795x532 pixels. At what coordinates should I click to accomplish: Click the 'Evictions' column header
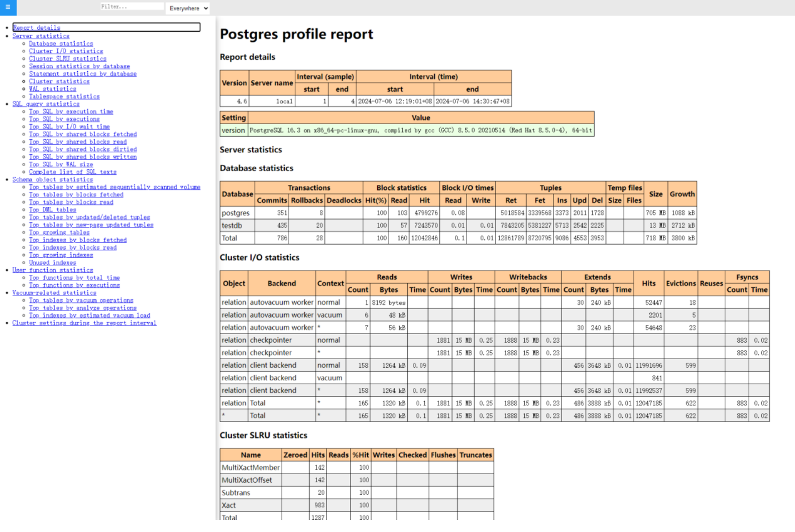[x=681, y=283]
